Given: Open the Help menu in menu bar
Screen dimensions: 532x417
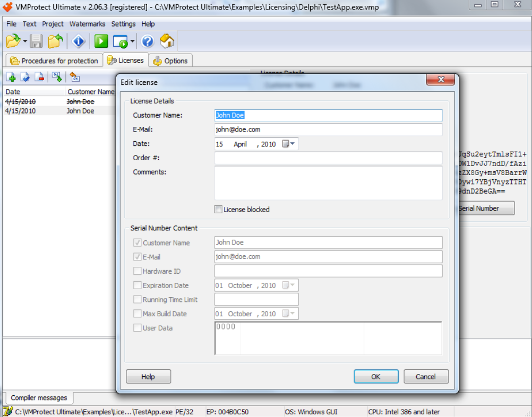Looking at the screenshot, I should tap(148, 24).
